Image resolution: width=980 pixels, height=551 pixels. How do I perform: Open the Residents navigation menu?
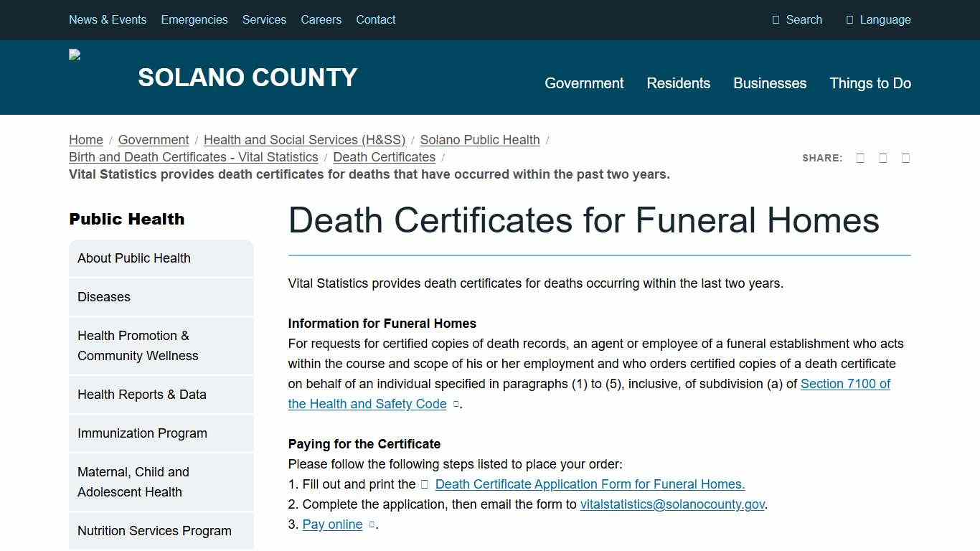point(678,83)
